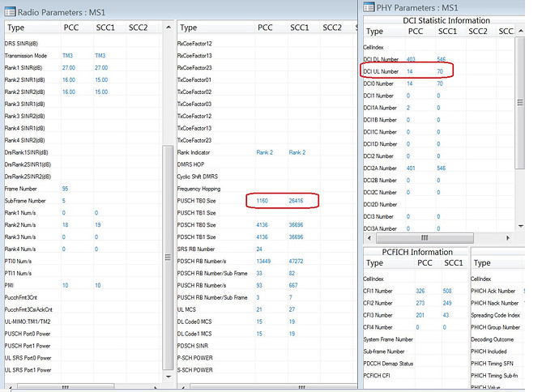Click the PCC header above the Rank Indicator table
Screen dimensions: 559x392
coord(265,28)
